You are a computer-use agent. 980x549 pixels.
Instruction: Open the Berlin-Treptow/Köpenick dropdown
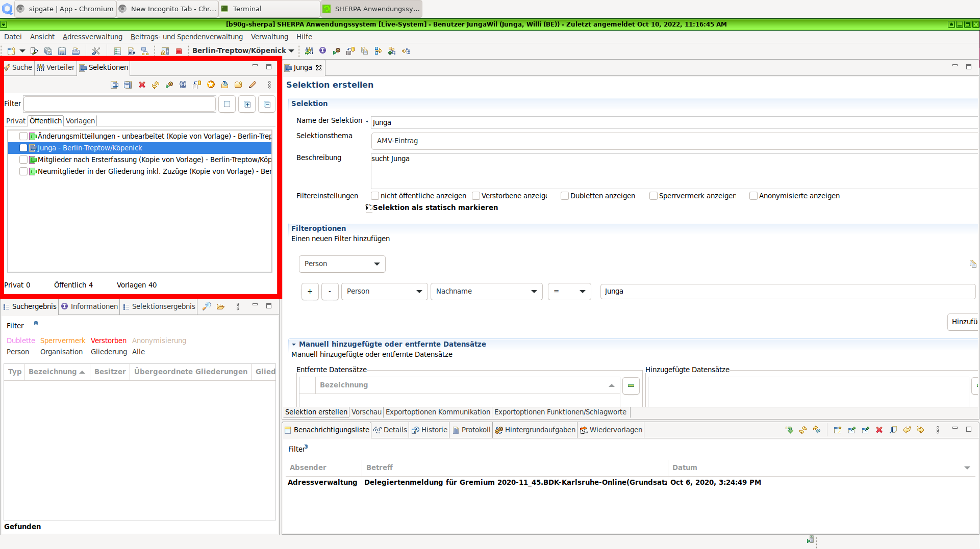click(243, 50)
